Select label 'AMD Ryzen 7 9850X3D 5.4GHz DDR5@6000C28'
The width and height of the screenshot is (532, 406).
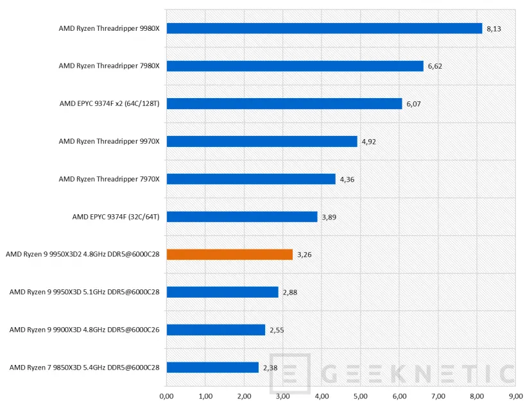84,368
